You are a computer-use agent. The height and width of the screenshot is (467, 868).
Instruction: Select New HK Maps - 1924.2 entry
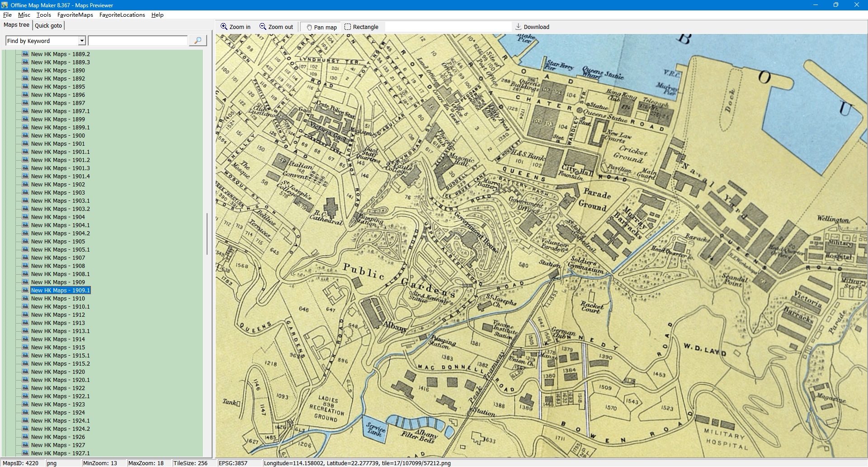tap(60, 429)
